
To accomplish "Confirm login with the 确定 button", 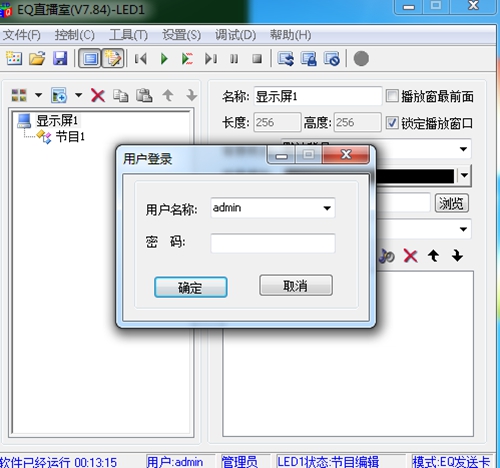I will [x=191, y=287].
